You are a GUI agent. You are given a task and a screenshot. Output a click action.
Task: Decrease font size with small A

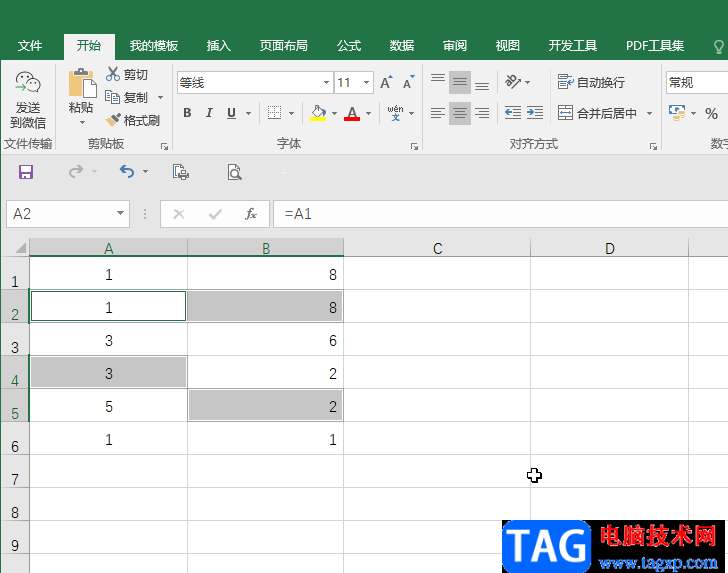pos(409,82)
